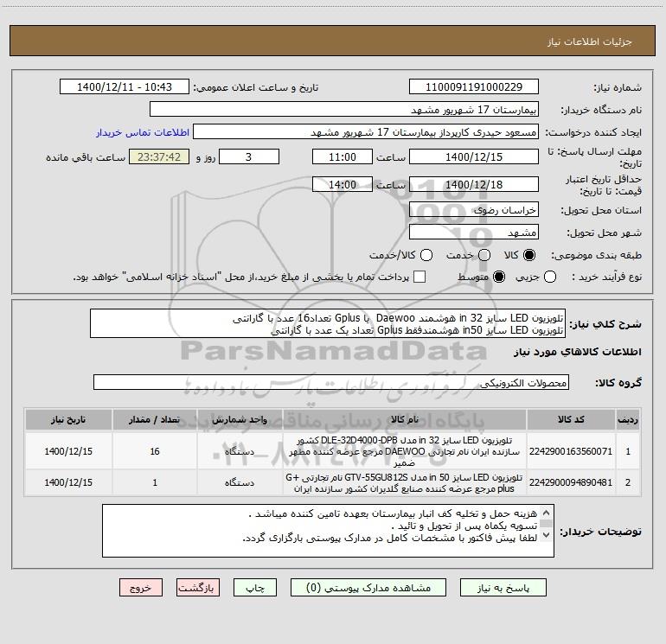The image size is (666, 644).
Task: Click column header 'ردیف'
Action: (x=628, y=419)
